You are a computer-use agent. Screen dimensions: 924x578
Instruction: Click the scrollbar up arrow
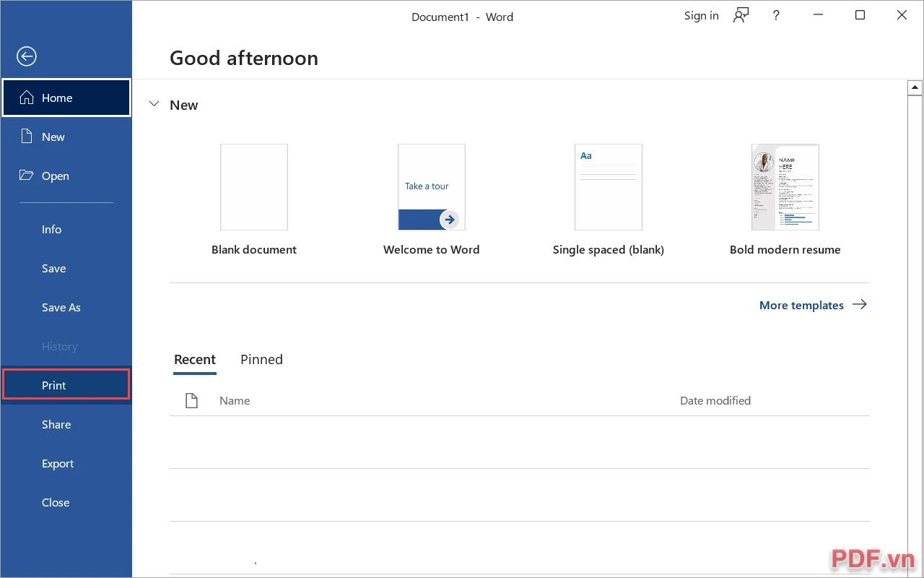[x=915, y=87]
